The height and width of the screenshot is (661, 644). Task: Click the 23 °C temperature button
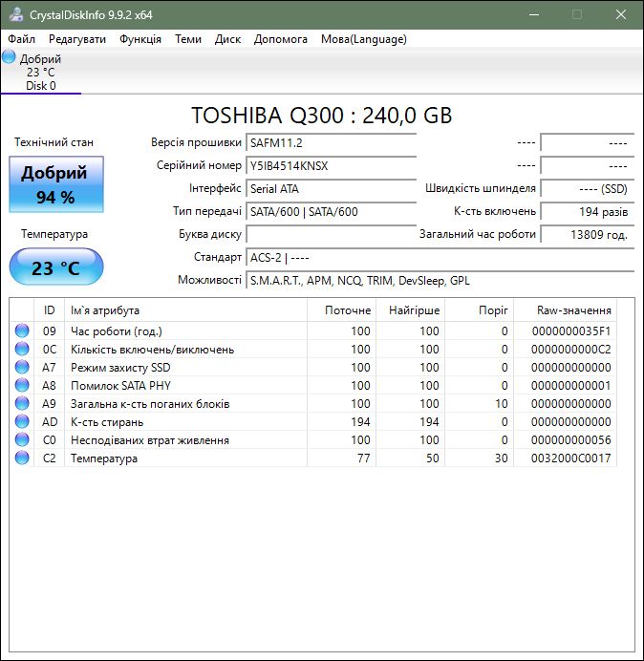(x=56, y=267)
